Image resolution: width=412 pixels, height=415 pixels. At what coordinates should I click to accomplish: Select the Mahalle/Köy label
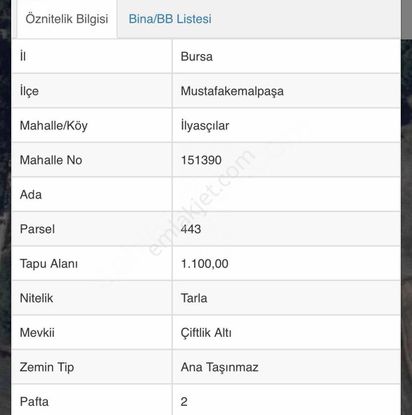pos(54,126)
